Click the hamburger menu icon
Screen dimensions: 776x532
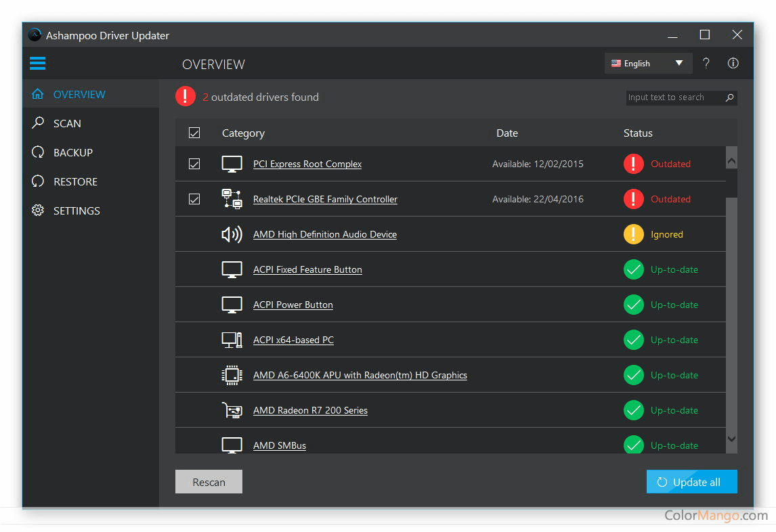[37, 64]
